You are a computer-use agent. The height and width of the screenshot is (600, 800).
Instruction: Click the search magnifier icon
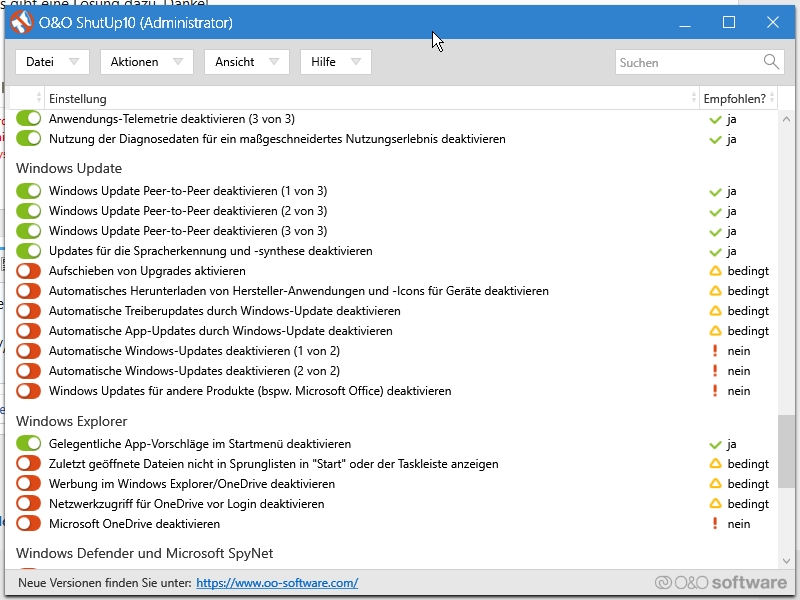[771, 62]
